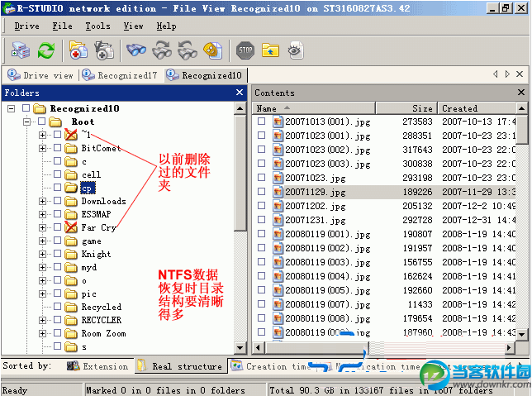Sort by the Name column header
532x396 pixels.
click(314, 108)
